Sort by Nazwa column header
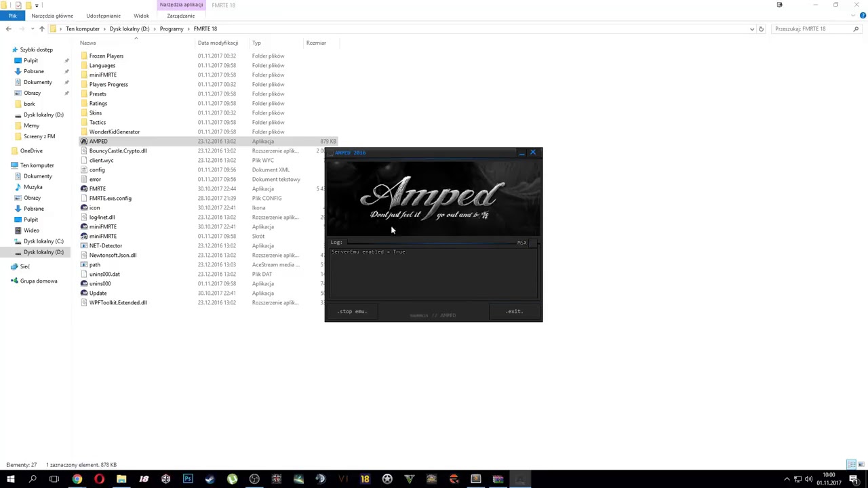Image resolution: width=868 pixels, height=488 pixels. coord(87,43)
